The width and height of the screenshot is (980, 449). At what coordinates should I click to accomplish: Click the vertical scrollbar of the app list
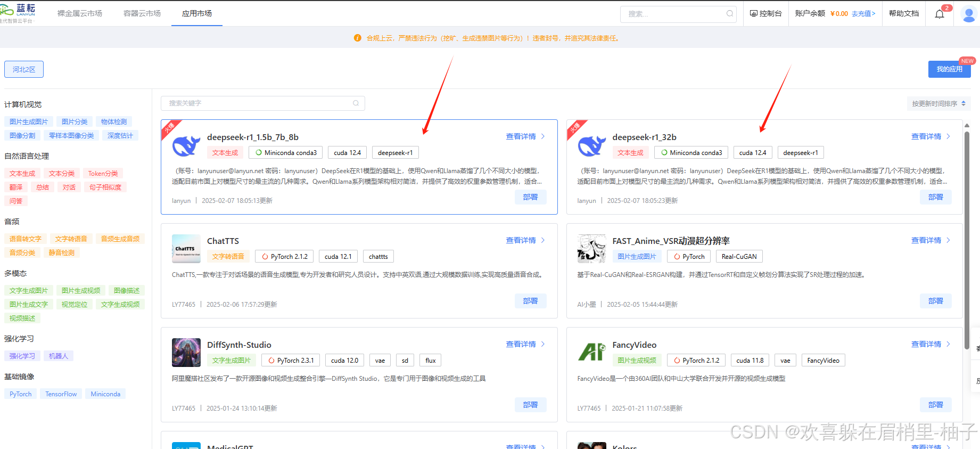[967, 240]
